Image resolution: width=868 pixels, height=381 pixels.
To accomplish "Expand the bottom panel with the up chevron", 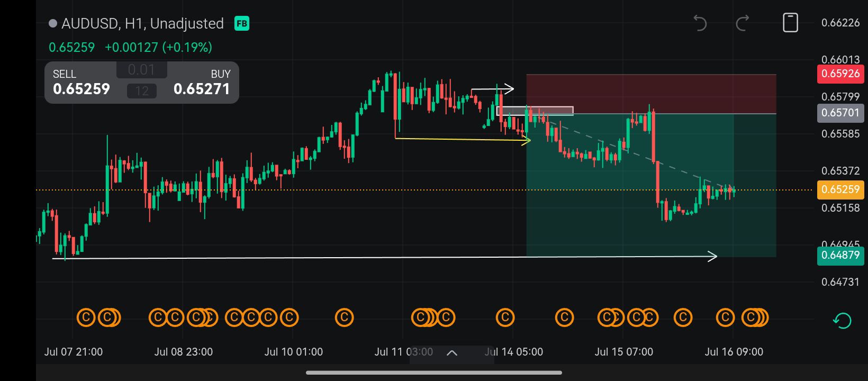I will [x=452, y=352].
